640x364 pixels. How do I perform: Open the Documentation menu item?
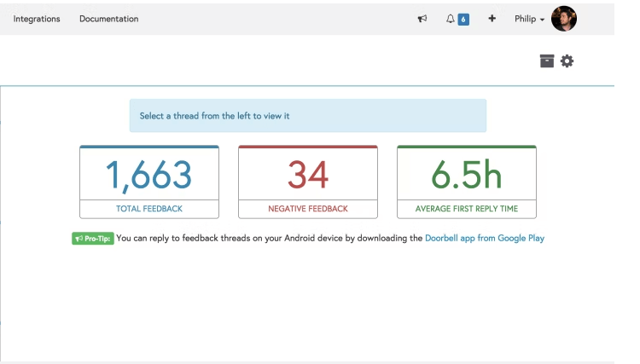click(x=109, y=19)
